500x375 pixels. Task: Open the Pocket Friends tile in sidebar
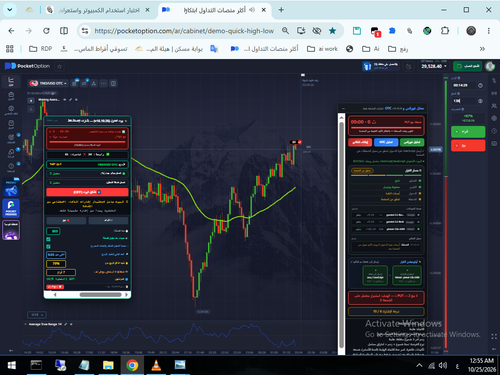[11, 208]
